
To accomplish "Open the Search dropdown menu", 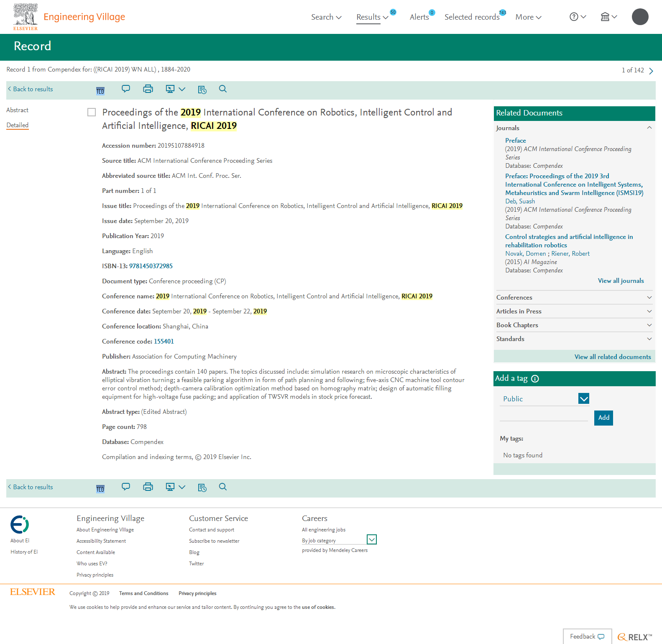I will click(x=326, y=17).
